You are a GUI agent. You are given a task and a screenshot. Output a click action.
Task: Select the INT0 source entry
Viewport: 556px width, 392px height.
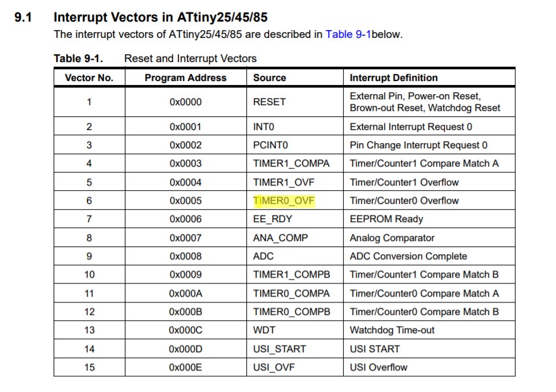[x=264, y=127]
